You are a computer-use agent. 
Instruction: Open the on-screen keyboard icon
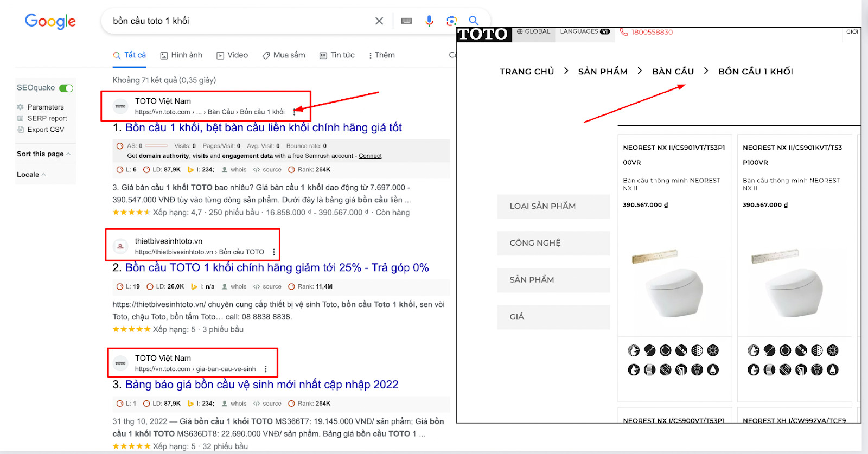pos(407,21)
